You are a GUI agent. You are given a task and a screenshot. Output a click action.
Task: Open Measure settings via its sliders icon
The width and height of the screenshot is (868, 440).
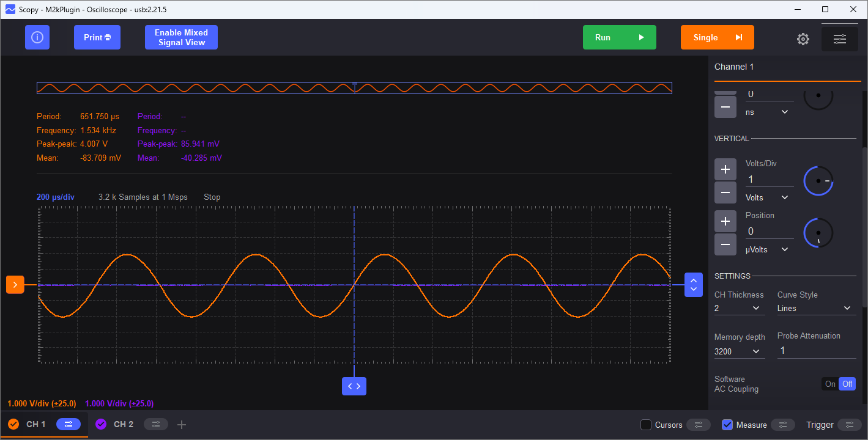[782, 424]
